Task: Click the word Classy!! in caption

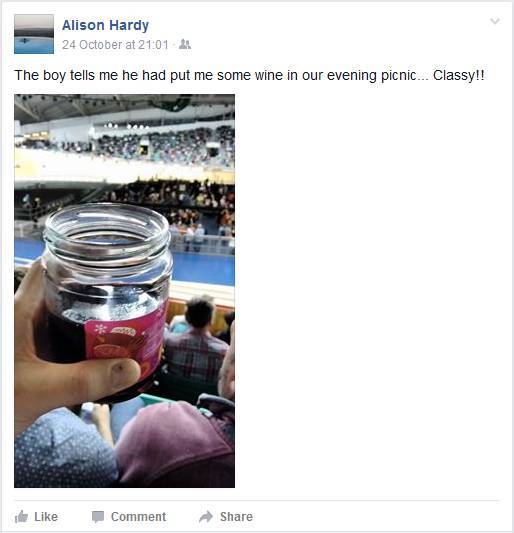Action: coord(459,75)
